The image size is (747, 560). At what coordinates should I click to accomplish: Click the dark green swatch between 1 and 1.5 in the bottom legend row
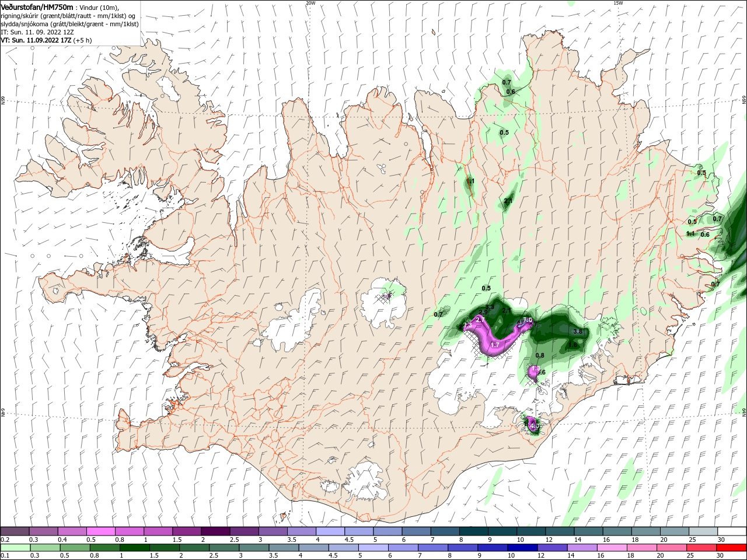(x=134, y=548)
